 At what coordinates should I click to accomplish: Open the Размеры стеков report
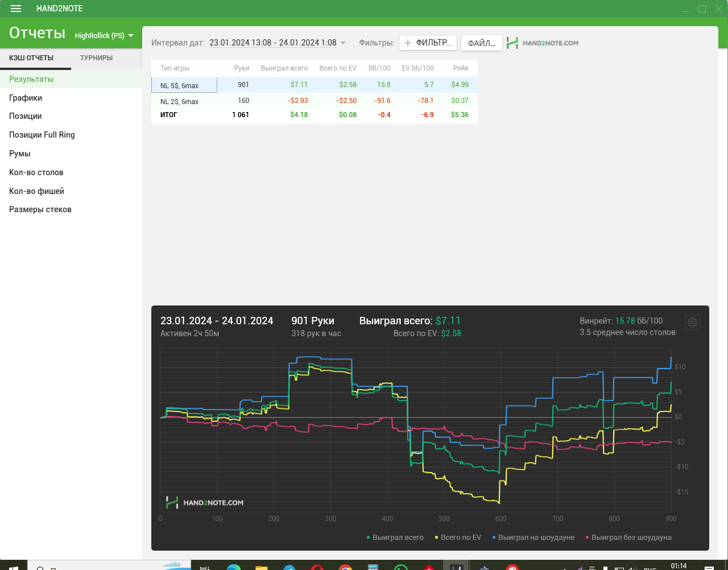71,209
